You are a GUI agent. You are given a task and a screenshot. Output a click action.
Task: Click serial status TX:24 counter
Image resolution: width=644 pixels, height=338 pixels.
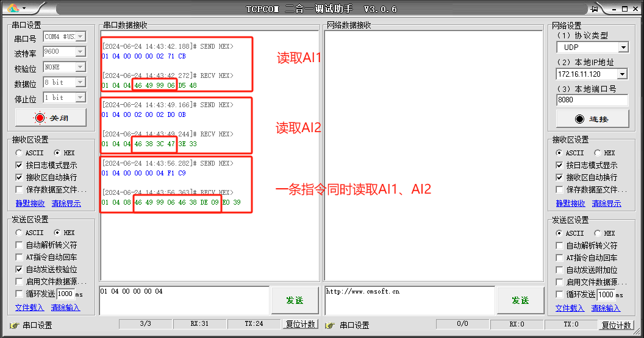tap(254, 324)
